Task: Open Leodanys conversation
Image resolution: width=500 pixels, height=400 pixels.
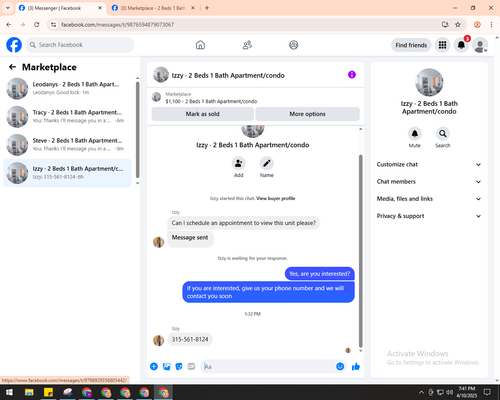Action: pyautogui.click(x=67, y=89)
